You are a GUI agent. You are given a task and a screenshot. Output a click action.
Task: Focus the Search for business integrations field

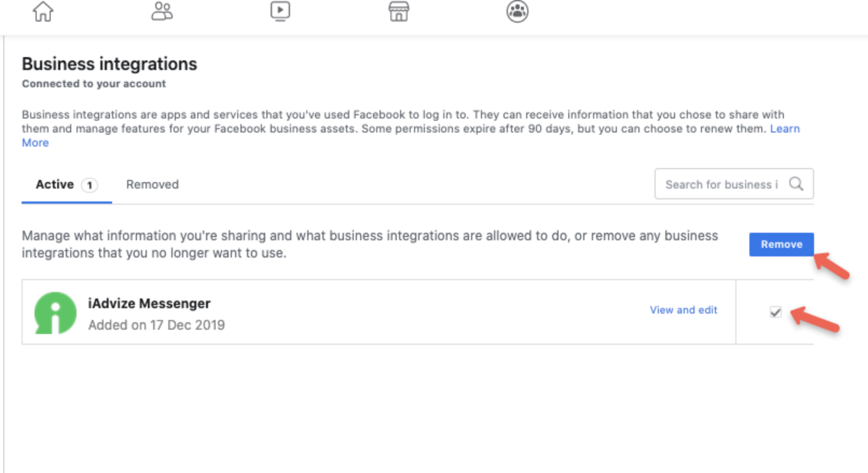(734, 184)
